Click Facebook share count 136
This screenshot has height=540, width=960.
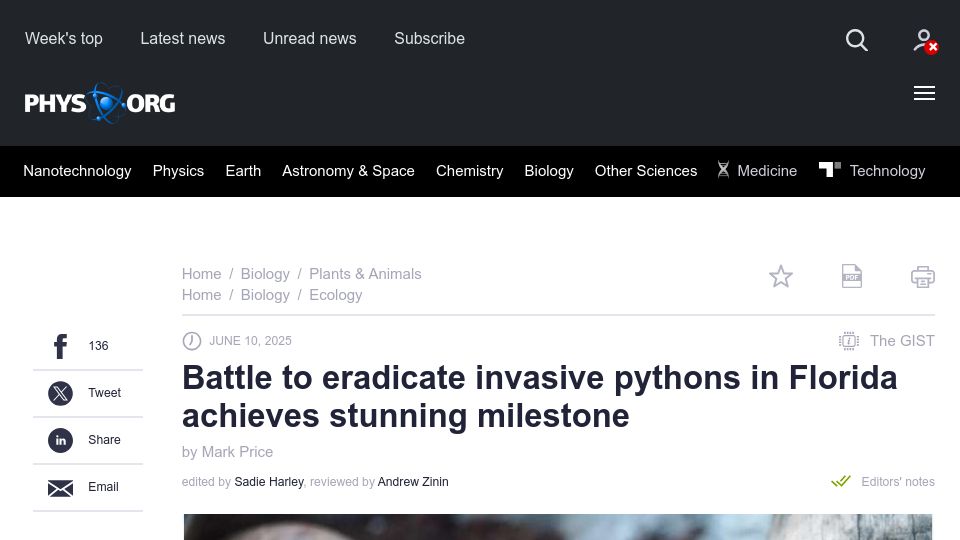[99, 346]
